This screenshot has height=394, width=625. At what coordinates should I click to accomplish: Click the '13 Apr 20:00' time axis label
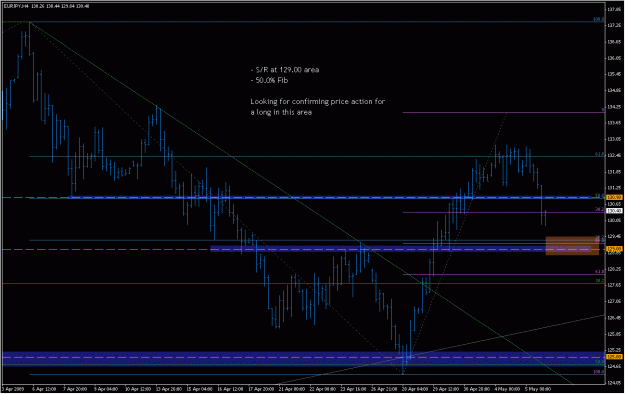tap(168, 389)
